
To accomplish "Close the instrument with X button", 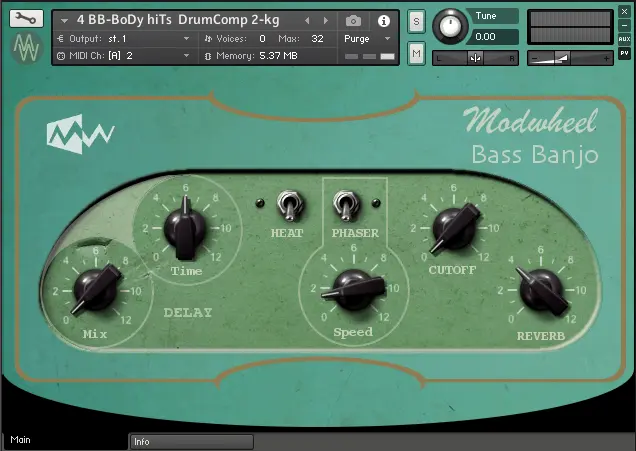I will tap(624, 12).
